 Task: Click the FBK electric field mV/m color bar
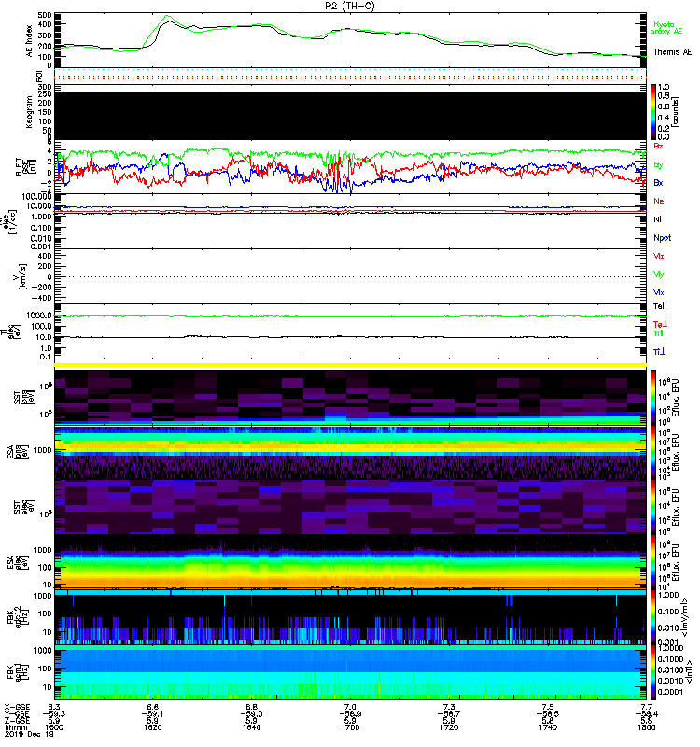653,617
